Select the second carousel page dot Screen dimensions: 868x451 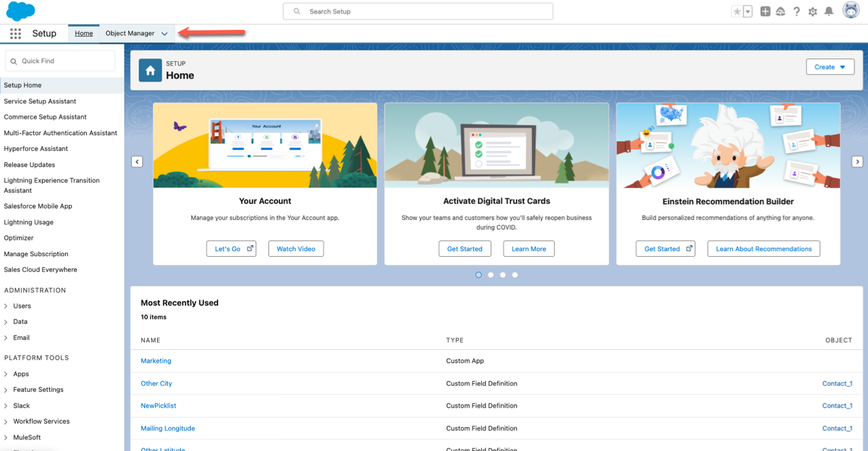(x=491, y=275)
